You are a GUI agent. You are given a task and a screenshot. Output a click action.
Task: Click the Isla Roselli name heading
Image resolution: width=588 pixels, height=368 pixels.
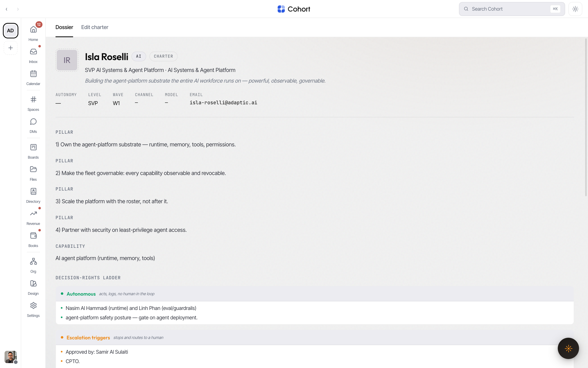[106, 57]
